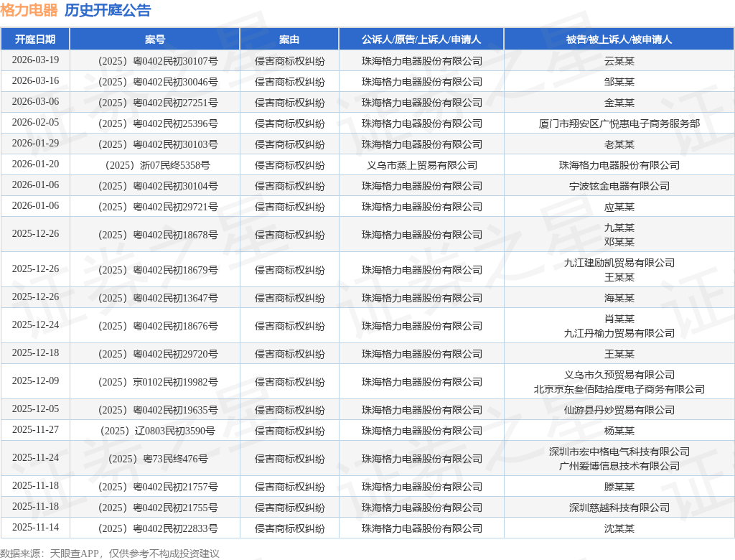
Task: Click case number 粤0402民初22833号
Action: pos(158,528)
